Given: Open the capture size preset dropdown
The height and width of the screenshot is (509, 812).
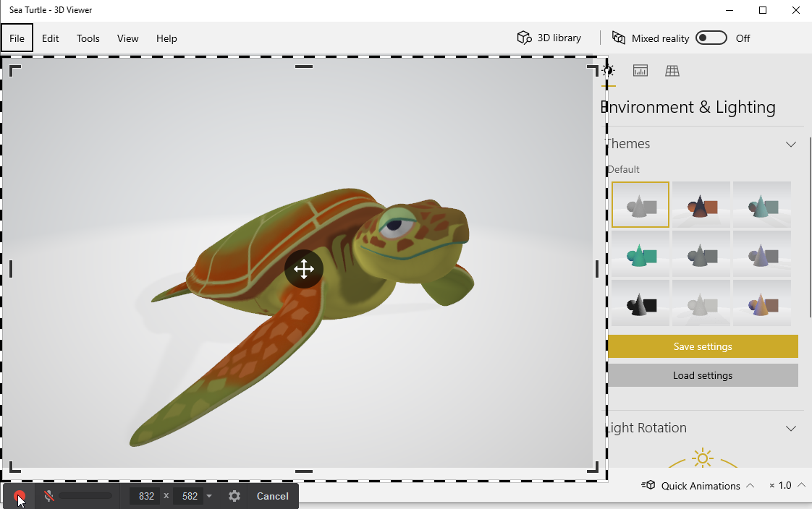Looking at the screenshot, I should pyautogui.click(x=209, y=496).
